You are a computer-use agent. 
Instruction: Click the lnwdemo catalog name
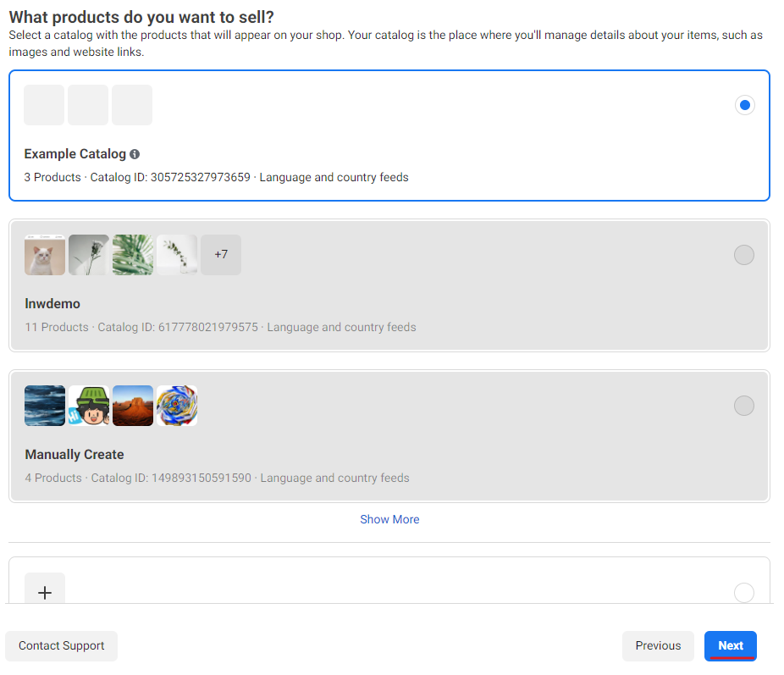52,304
